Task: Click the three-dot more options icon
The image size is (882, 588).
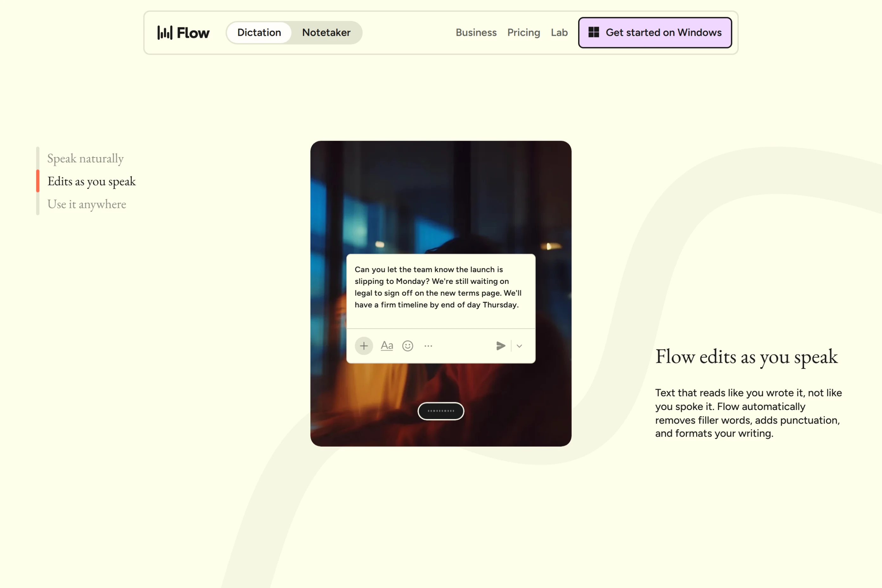Action: tap(428, 346)
